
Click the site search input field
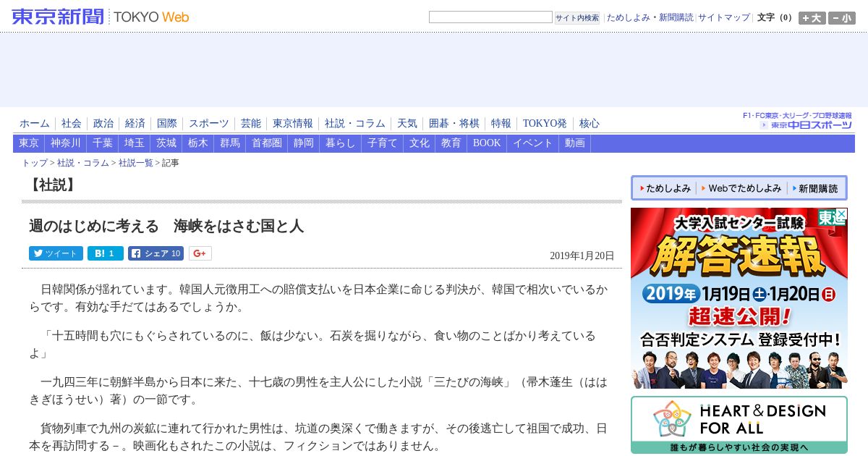[x=490, y=17]
